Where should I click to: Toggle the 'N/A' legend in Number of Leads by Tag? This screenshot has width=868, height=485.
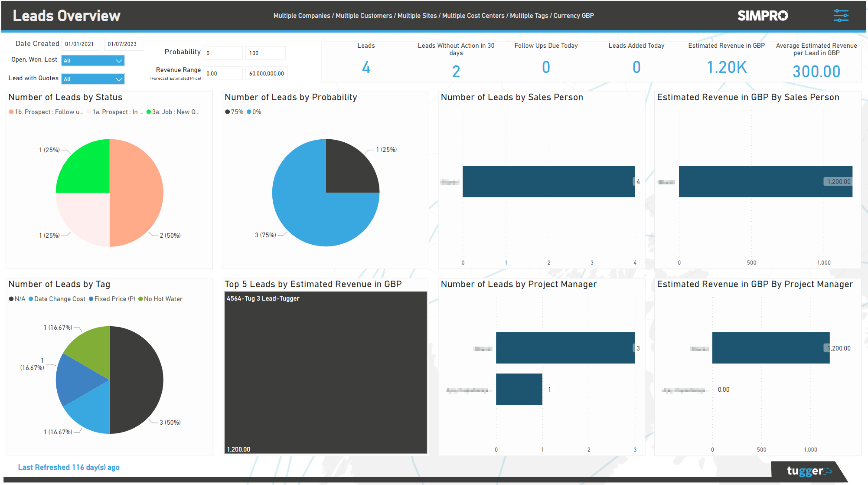19,298
